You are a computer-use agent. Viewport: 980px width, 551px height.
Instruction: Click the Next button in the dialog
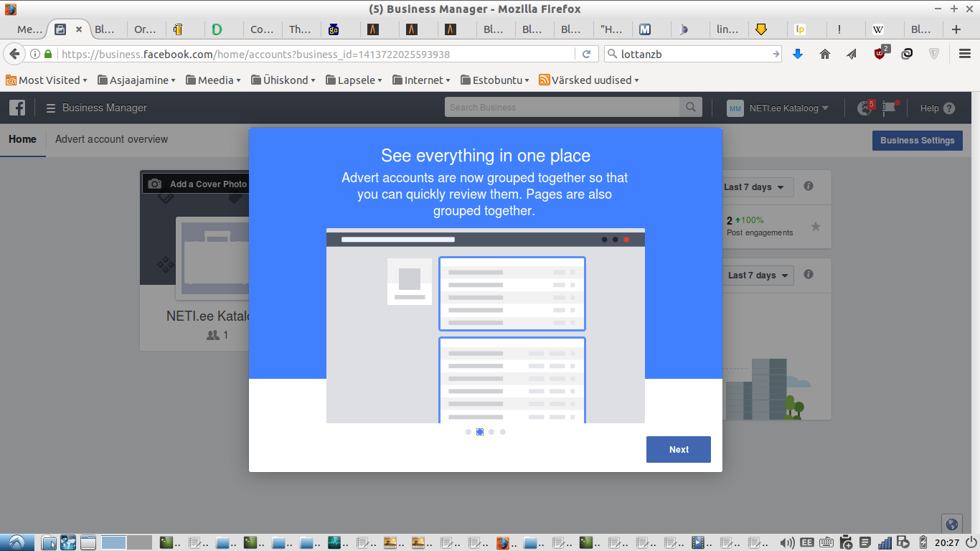pyautogui.click(x=678, y=449)
